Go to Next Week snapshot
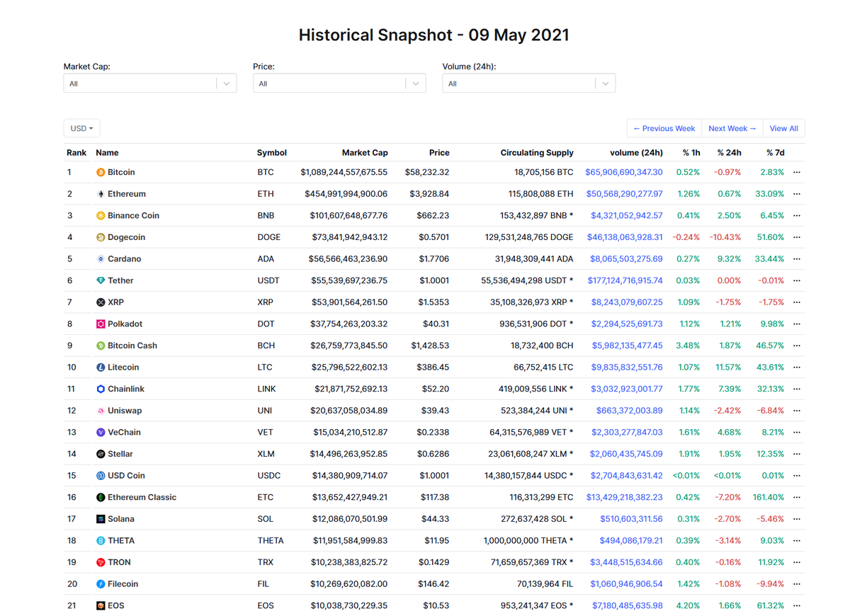Image resolution: width=850 pixels, height=616 pixels. 732,128
